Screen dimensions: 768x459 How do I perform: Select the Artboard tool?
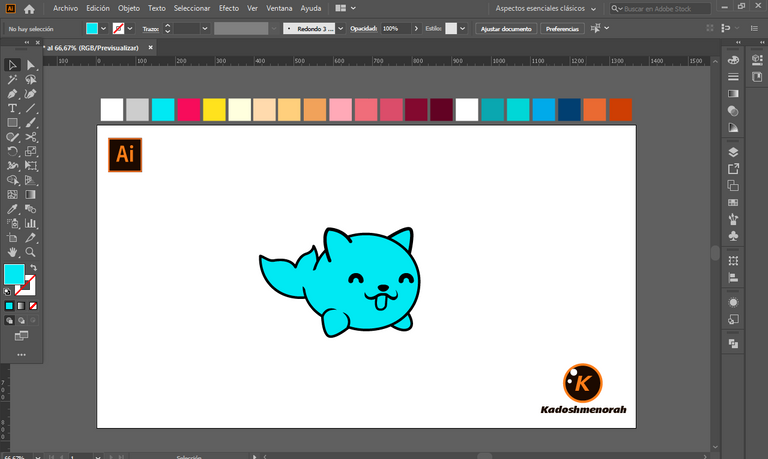(12, 238)
